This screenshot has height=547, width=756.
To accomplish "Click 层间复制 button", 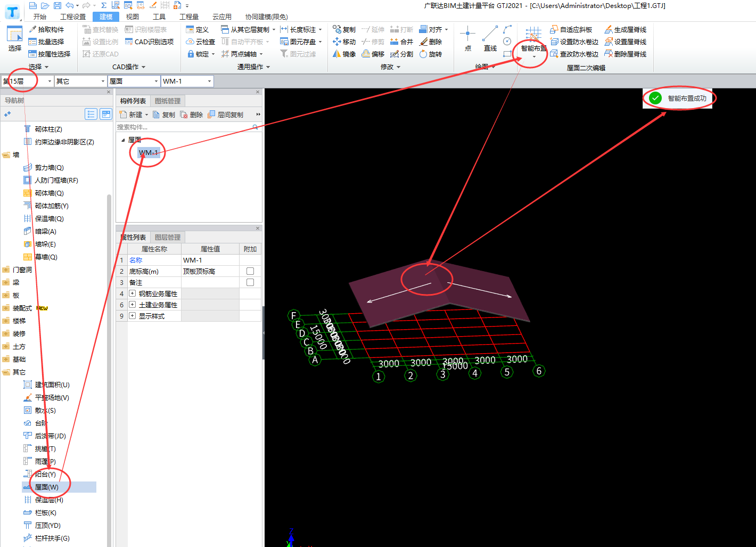I will pos(226,115).
